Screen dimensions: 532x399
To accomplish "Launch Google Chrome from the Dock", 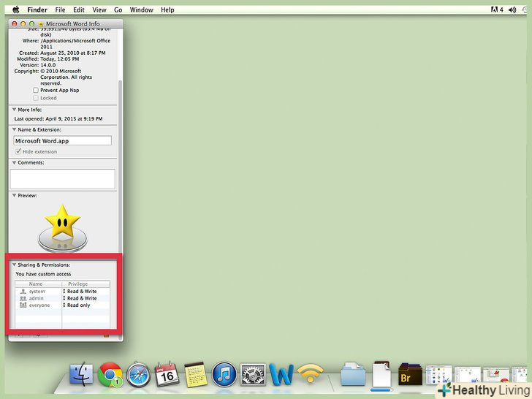I will (x=110, y=375).
